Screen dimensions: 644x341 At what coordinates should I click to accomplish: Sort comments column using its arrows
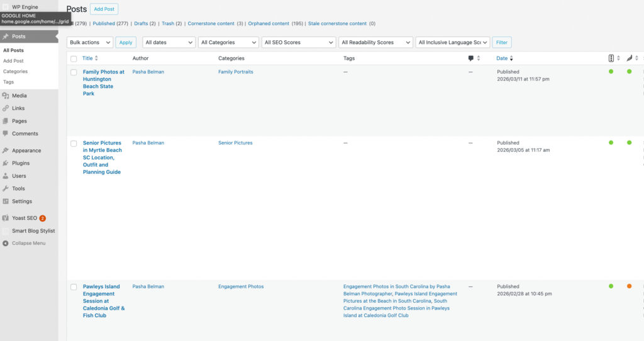(x=479, y=58)
